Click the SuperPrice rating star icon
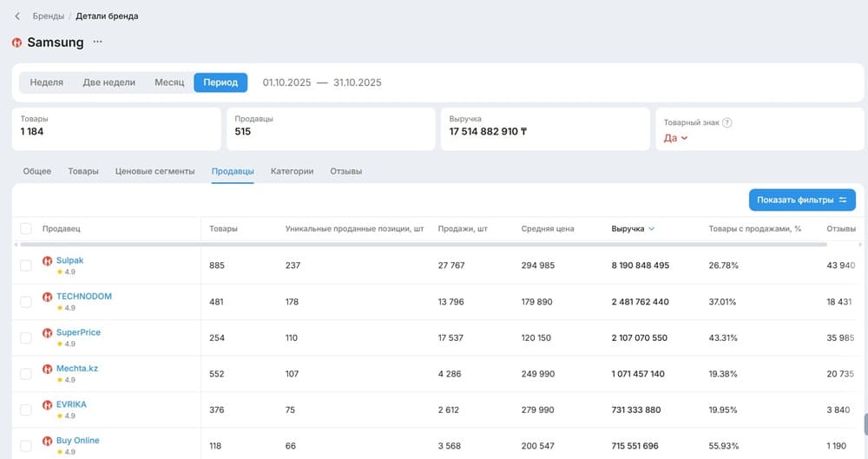 60,344
